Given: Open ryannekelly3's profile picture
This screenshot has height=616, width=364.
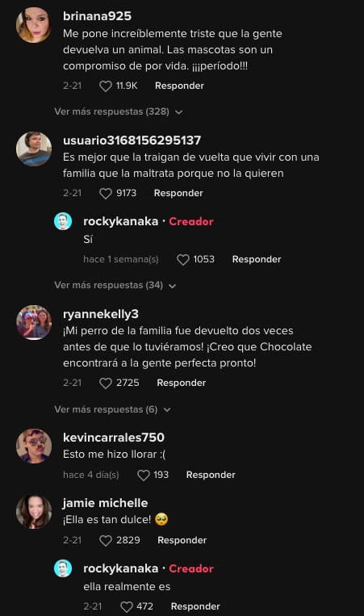Looking at the screenshot, I should [34, 323].
